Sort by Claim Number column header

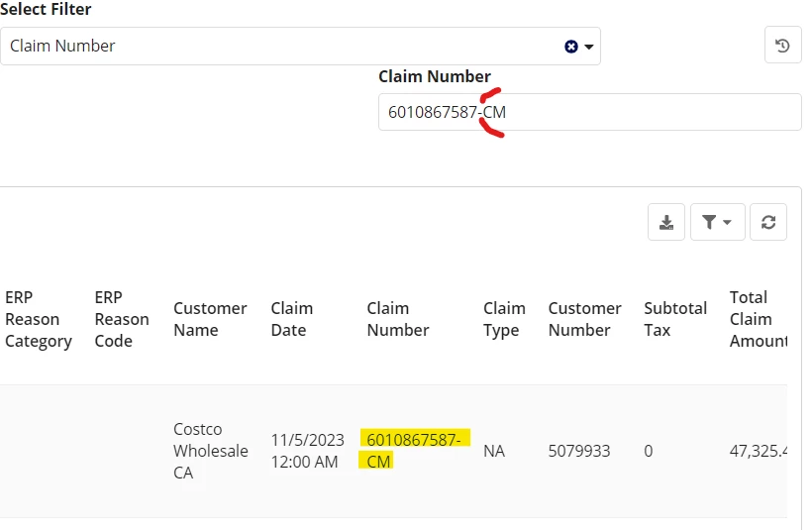pos(398,319)
